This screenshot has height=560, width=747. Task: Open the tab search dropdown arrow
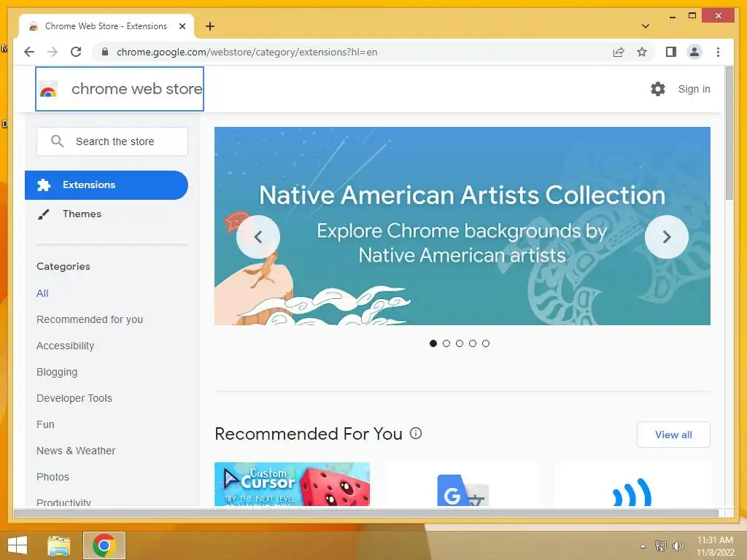(x=646, y=26)
